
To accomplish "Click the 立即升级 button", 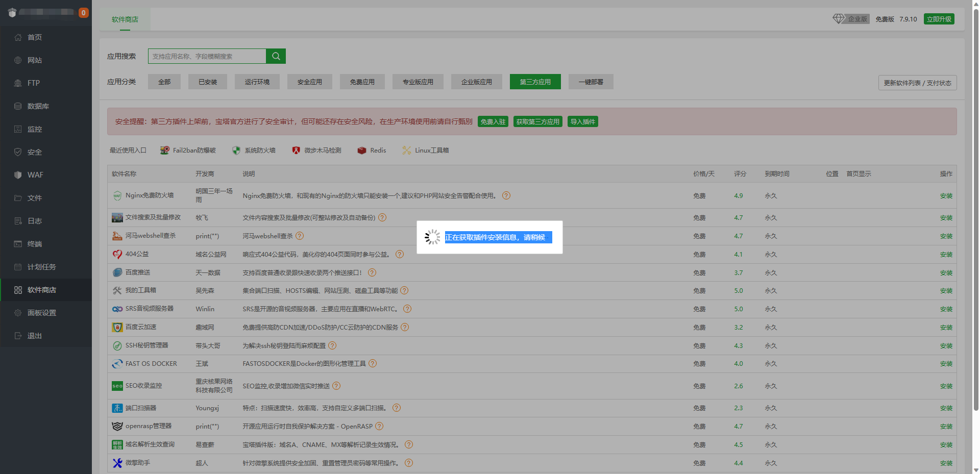I will [x=939, y=19].
